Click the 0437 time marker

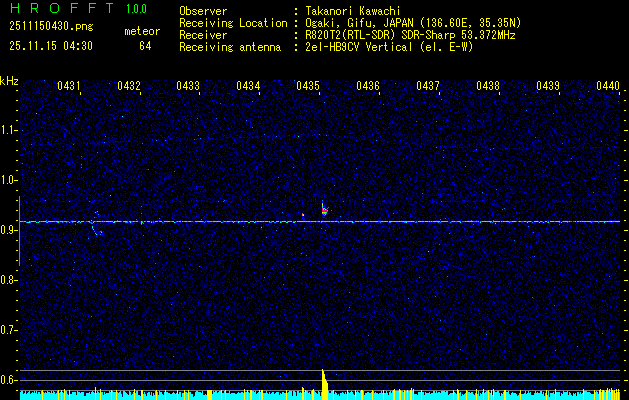click(428, 86)
